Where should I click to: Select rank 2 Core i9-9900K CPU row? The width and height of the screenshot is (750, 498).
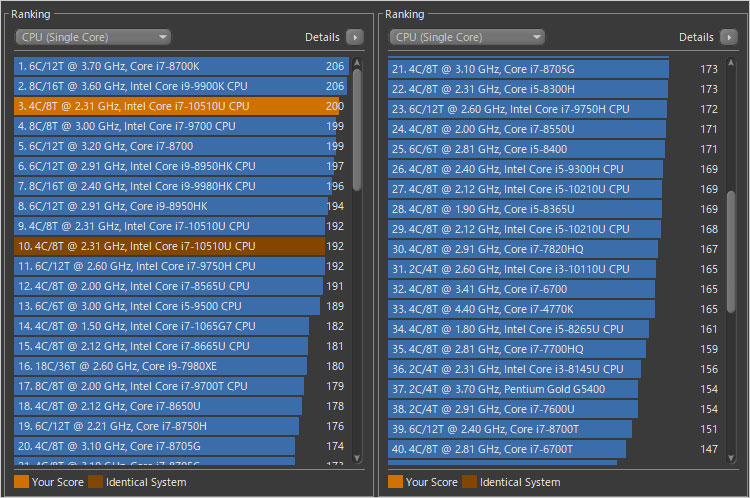tap(170, 86)
